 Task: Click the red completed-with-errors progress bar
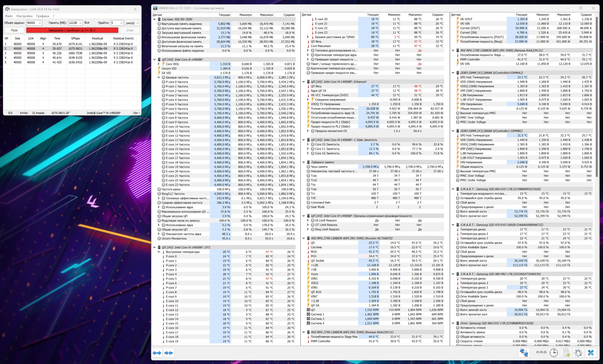click(72, 30)
